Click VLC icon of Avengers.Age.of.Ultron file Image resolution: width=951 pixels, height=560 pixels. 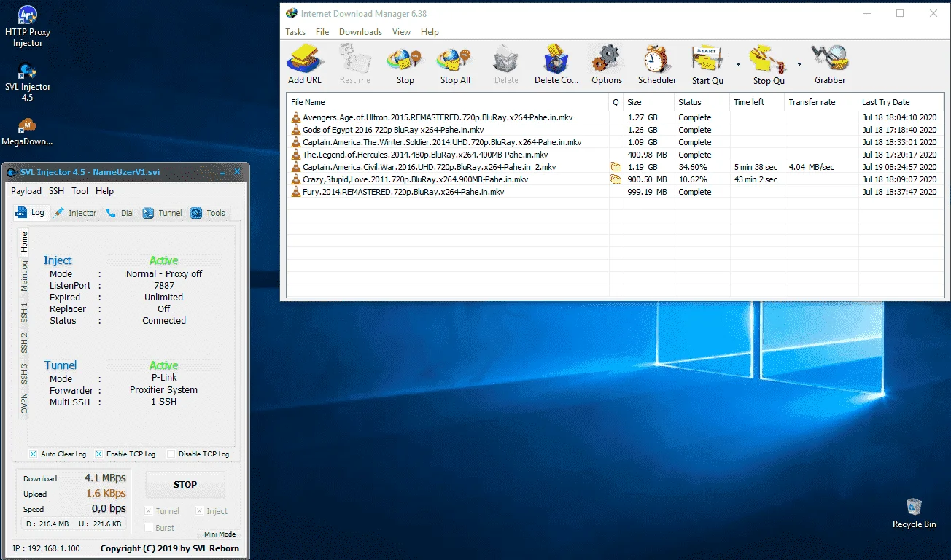[x=295, y=117]
